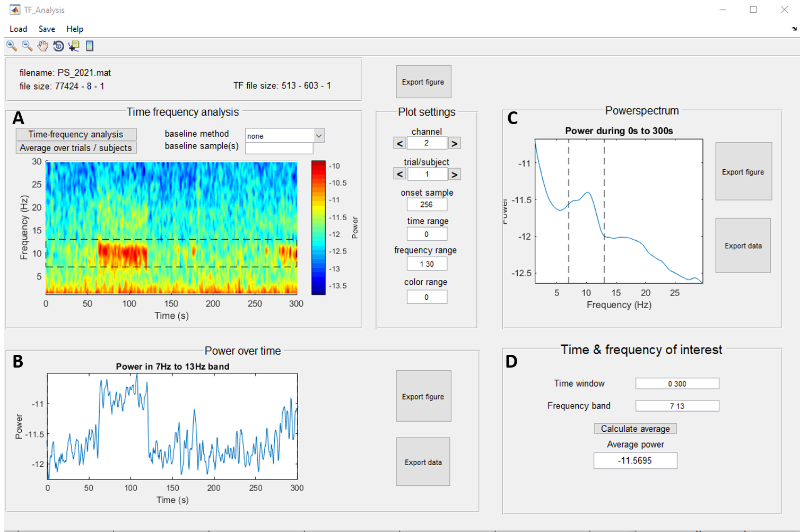Click the MATLAB logo in title bar
This screenshot has width=800, height=532.
(14, 10)
